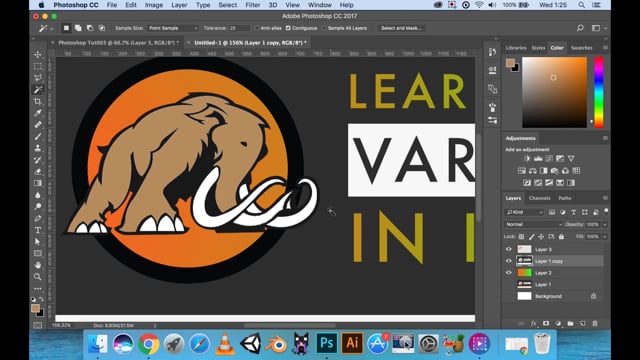Select the Crop tool
640x360 pixels.
38,101
